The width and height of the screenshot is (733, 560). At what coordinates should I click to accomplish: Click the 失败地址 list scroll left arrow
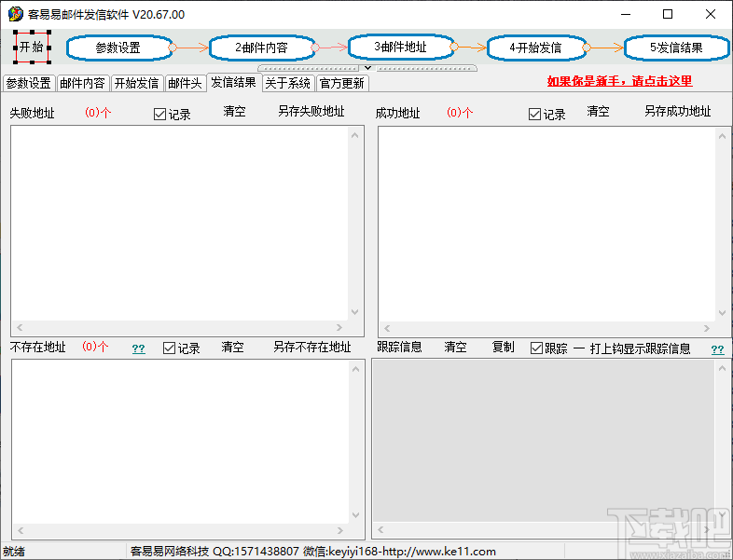[20, 327]
